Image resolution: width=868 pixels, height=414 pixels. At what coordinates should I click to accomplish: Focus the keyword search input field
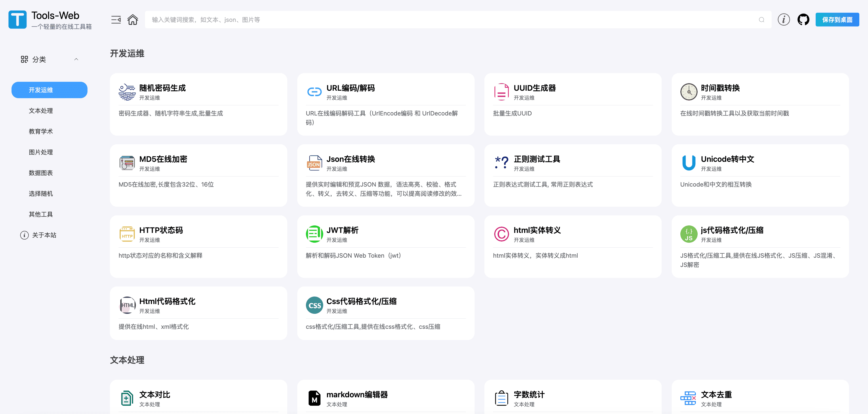pos(438,20)
